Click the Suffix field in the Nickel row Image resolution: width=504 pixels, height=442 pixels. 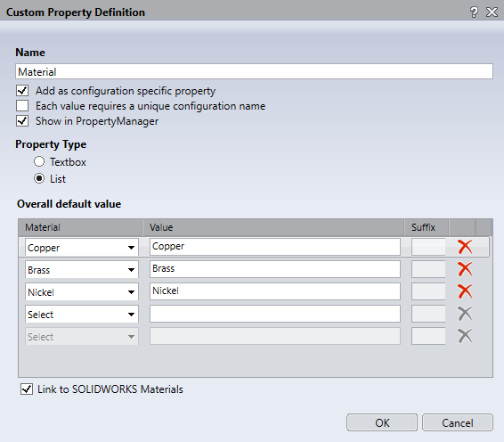click(x=428, y=291)
